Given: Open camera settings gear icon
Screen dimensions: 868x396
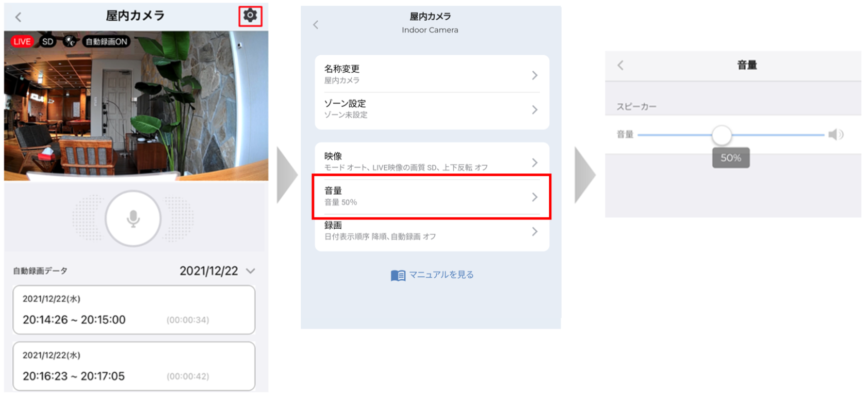Looking at the screenshot, I should pyautogui.click(x=250, y=16).
